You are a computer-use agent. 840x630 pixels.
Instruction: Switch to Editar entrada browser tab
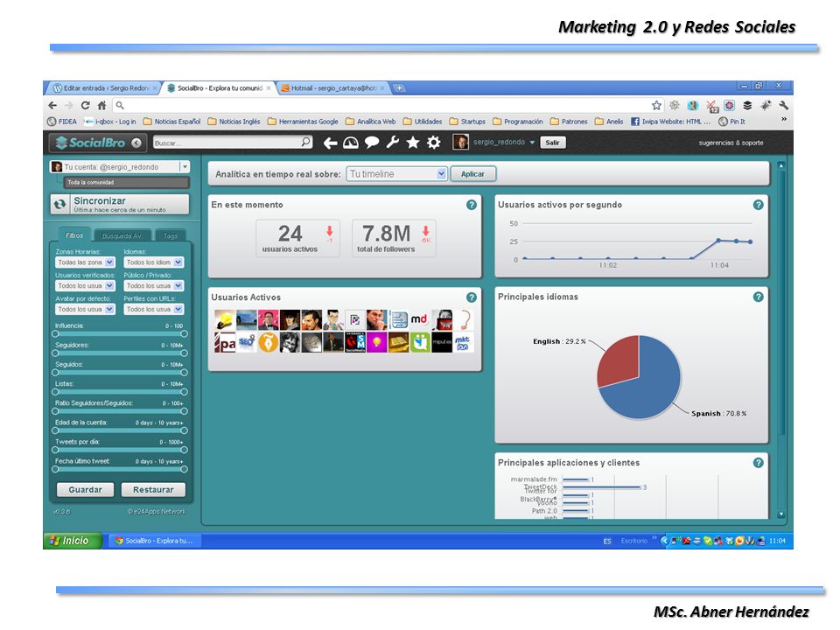coord(105,88)
